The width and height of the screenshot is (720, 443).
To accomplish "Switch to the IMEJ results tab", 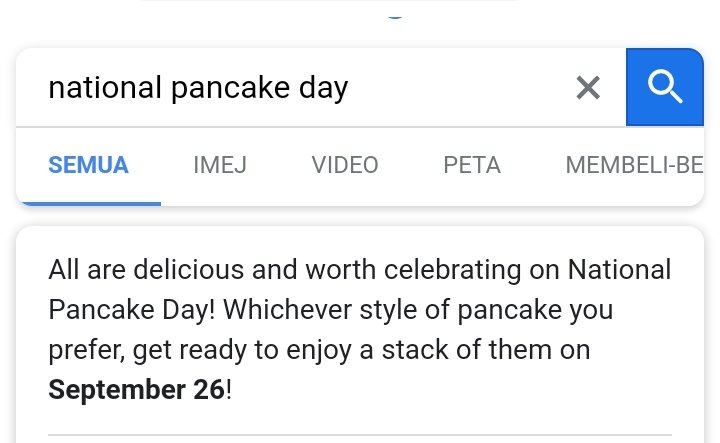I will point(220,165).
